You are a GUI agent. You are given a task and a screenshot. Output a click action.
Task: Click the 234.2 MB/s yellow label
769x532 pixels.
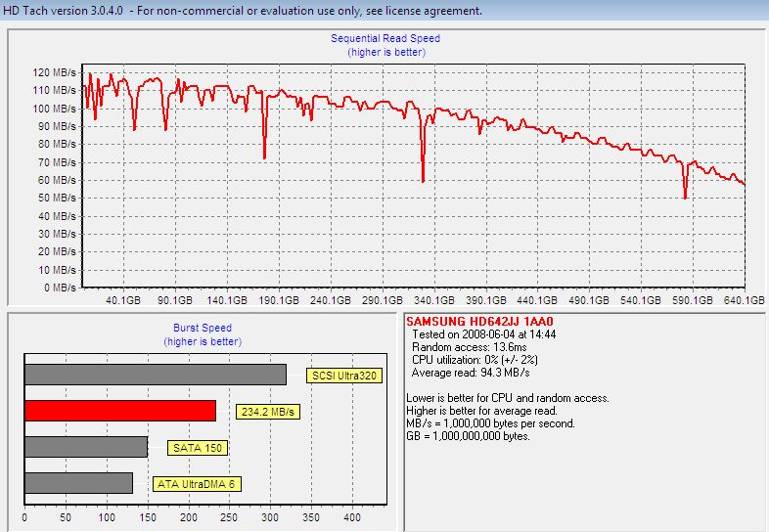[267, 412]
